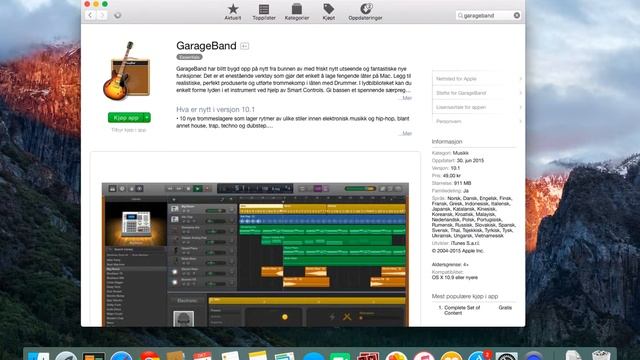
Task: Open the Kategorier tab
Action: tap(297, 12)
